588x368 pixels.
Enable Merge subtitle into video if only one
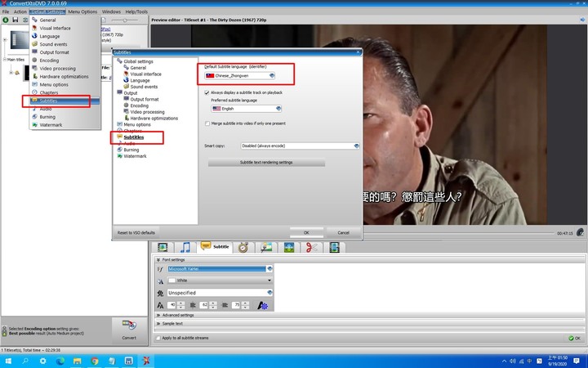[x=207, y=123]
